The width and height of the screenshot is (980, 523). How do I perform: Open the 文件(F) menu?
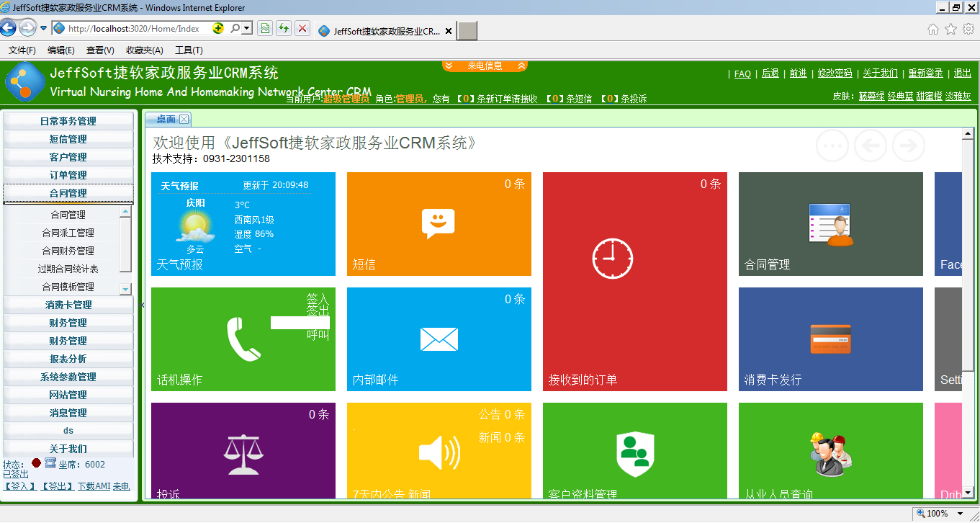[22, 50]
